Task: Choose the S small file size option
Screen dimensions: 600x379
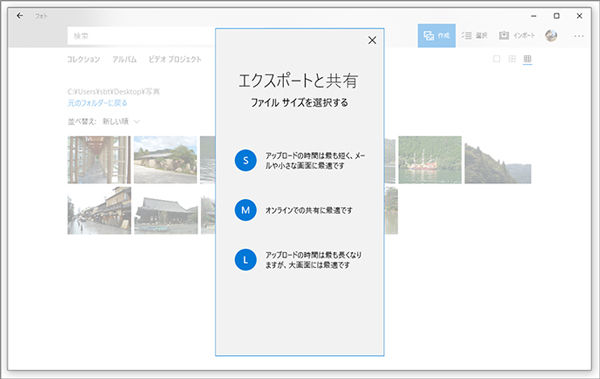Action: coord(245,160)
